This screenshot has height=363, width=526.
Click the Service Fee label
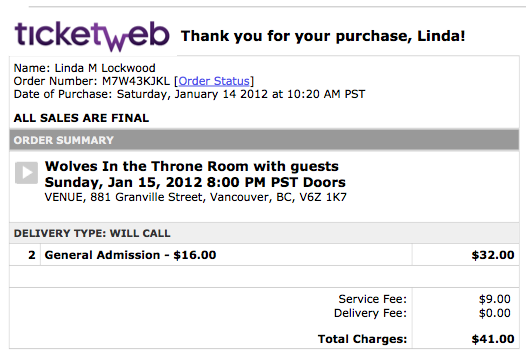372,299
